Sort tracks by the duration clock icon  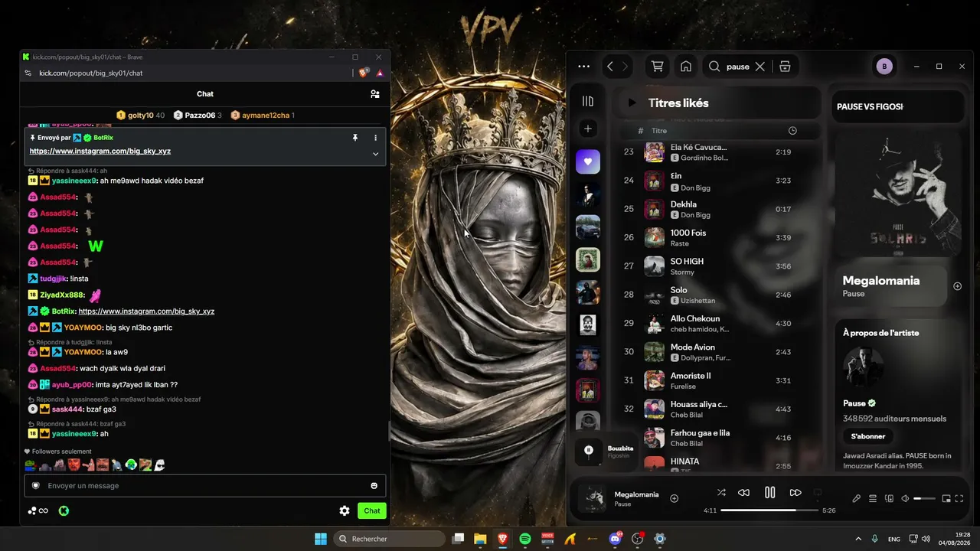click(792, 131)
